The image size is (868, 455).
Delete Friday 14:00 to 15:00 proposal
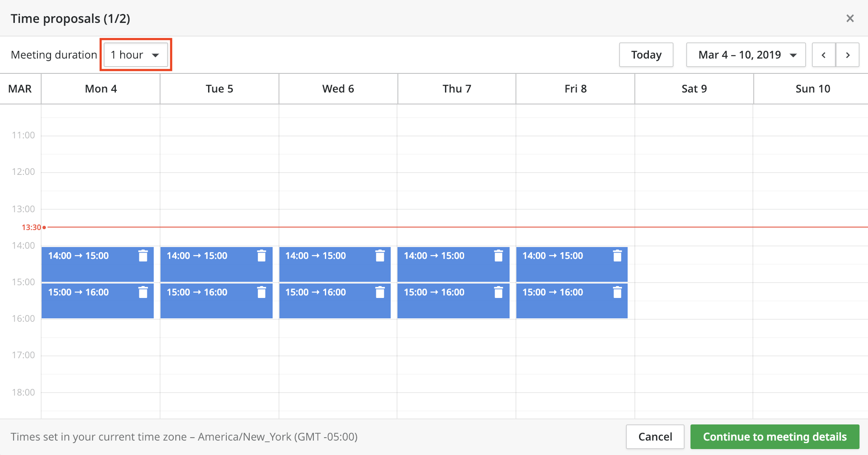617,256
